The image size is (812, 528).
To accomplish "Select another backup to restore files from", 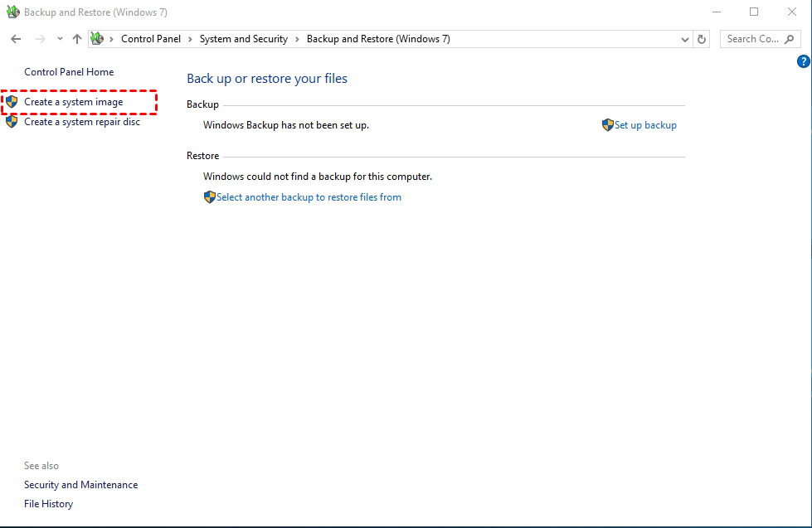I will 309,197.
